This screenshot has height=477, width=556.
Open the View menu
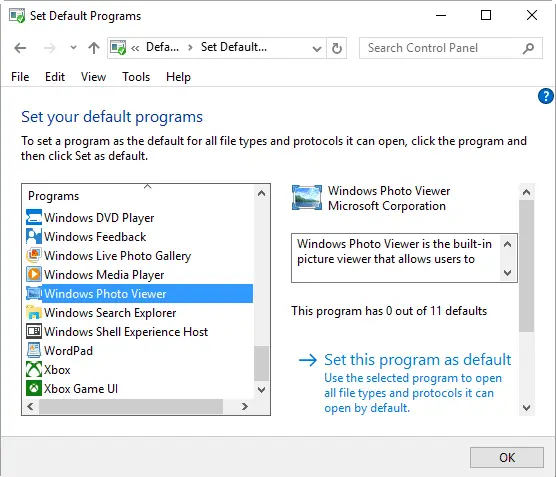(93, 77)
